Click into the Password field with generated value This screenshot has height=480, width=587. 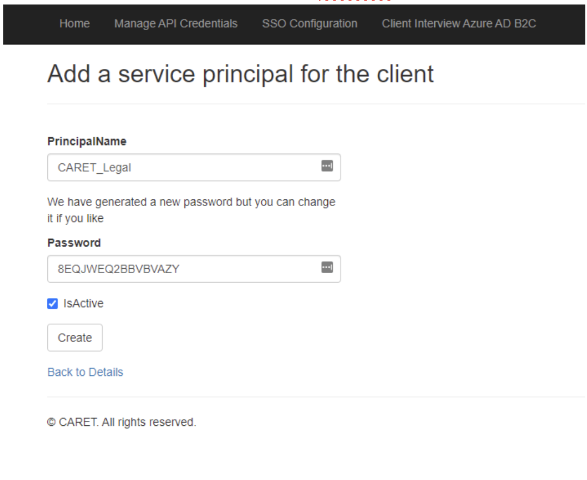coord(194,269)
